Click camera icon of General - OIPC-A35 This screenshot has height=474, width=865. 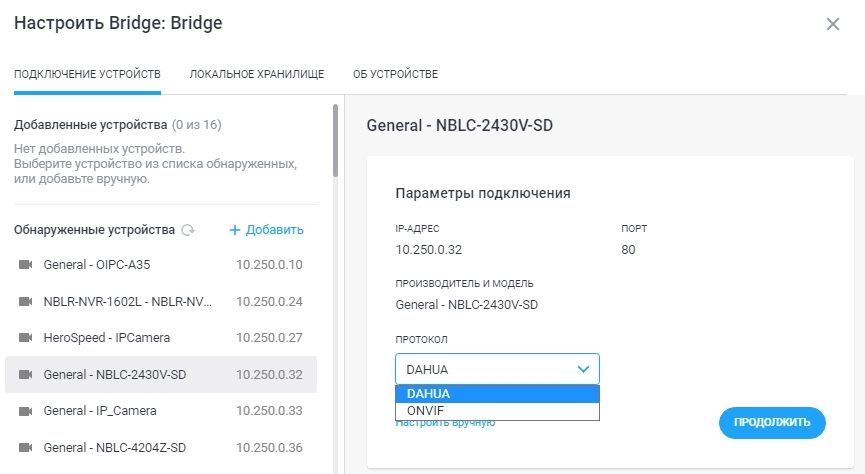pos(25,264)
